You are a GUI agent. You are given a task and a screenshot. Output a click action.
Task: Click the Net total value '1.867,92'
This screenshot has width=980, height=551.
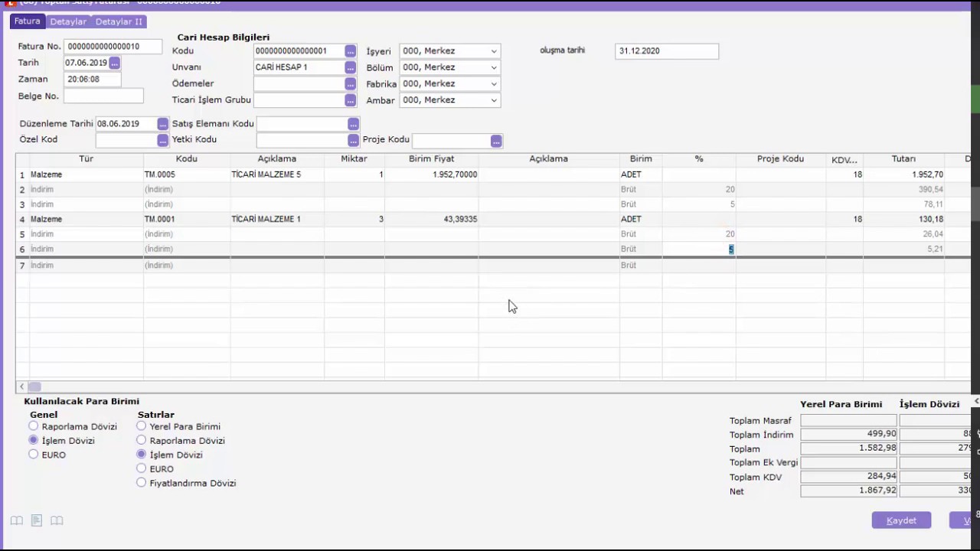pyautogui.click(x=848, y=491)
